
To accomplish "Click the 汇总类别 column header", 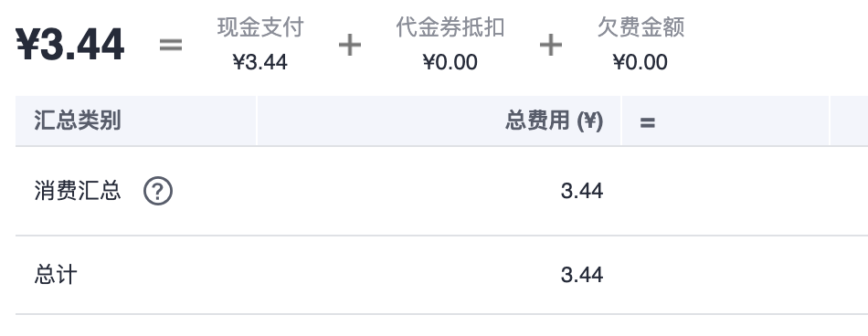I will [x=78, y=121].
